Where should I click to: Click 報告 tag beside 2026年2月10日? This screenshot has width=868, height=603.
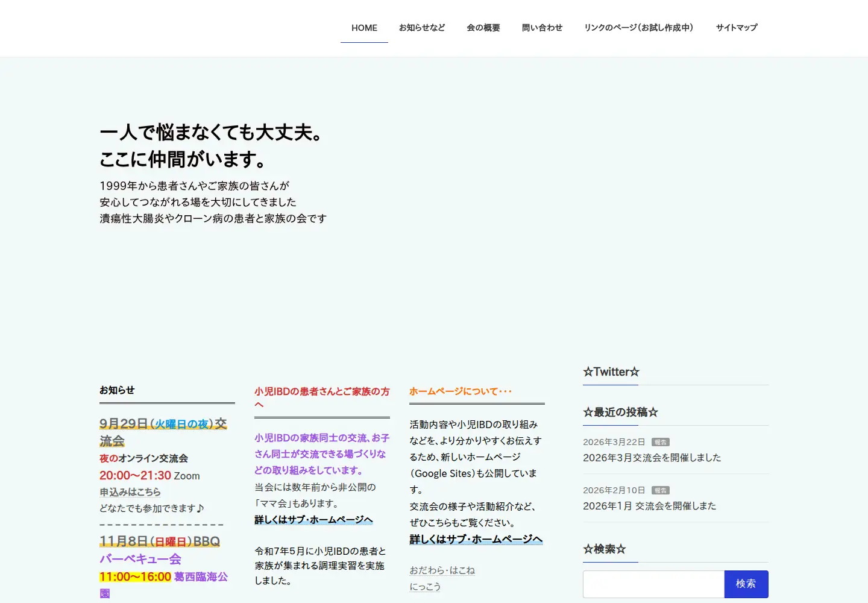pyautogui.click(x=661, y=490)
